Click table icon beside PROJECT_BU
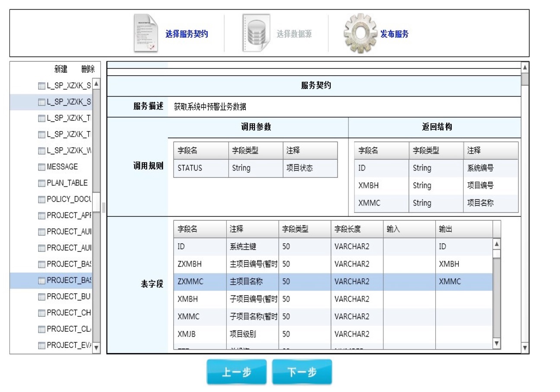 [42, 297]
